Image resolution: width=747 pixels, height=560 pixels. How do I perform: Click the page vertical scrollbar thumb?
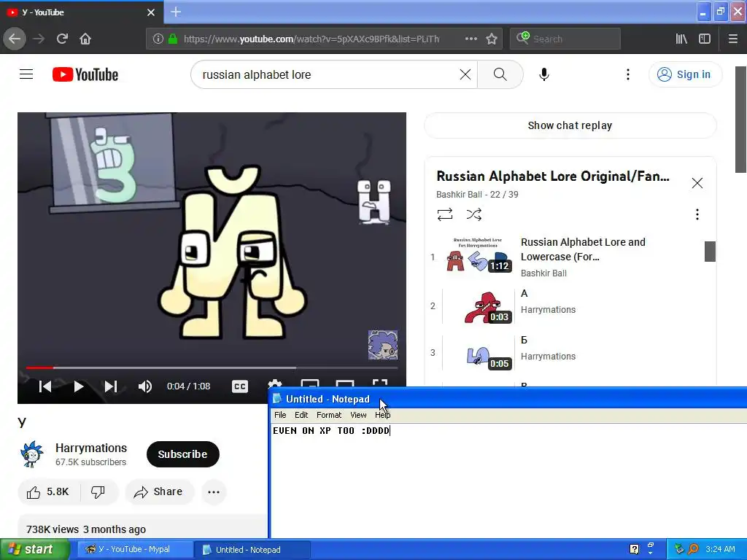(741, 119)
